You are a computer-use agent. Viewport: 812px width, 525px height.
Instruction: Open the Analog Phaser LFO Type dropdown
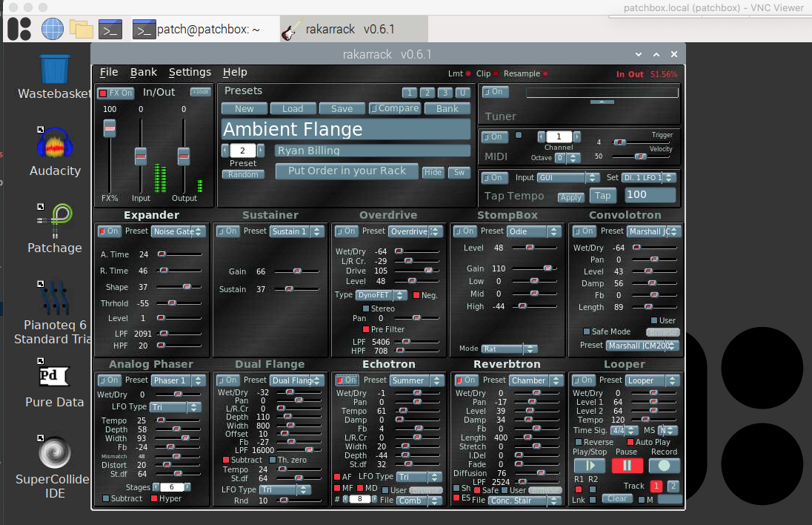[x=176, y=407]
